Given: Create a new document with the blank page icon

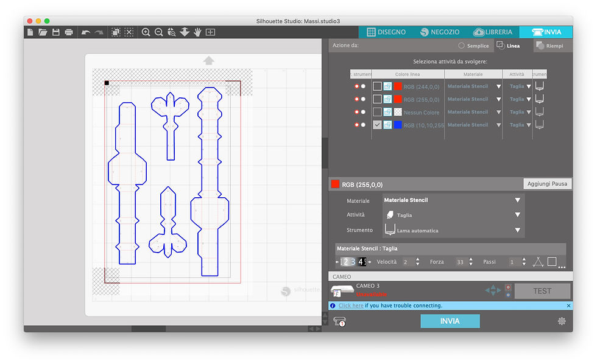Looking at the screenshot, I should click(x=30, y=32).
